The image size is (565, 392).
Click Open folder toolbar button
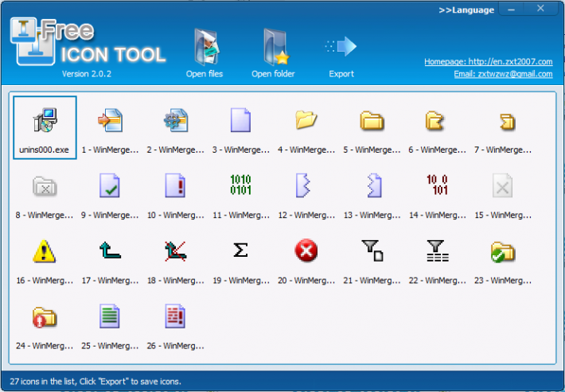pos(273,53)
